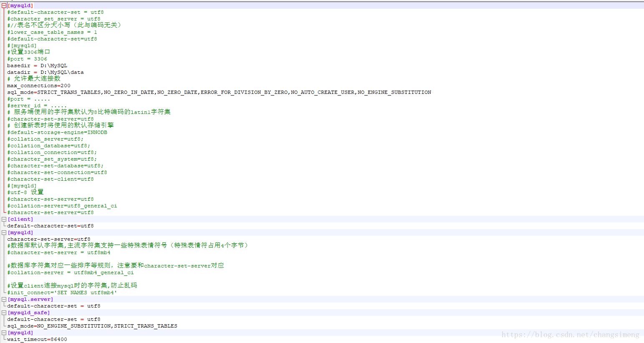Collapse the [mysqld] section containing wait_timeout
The image size is (644, 343).
(x=4, y=333)
